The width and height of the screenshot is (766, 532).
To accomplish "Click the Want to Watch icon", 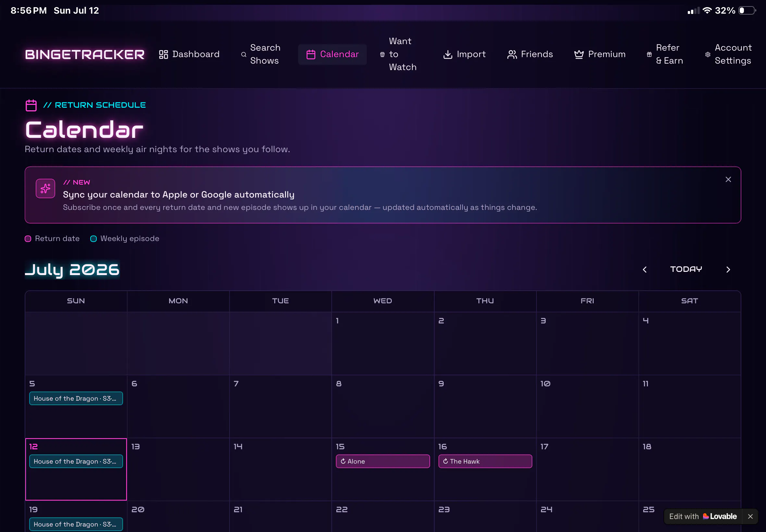I will point(382,54).
